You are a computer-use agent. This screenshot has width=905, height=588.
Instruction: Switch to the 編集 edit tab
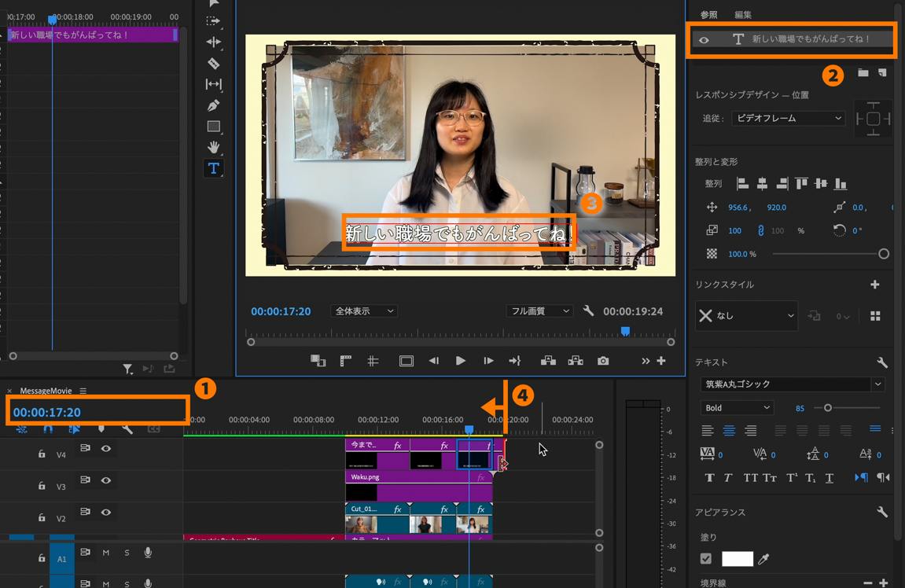[x=743, y=15]
